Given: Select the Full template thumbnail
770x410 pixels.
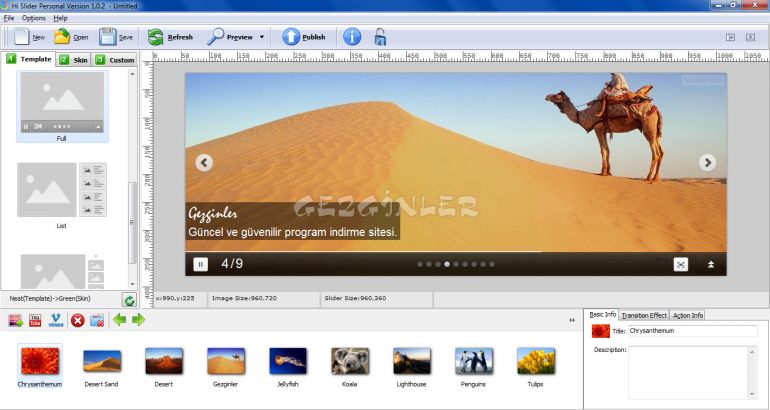Looking at the screenshot, I should tap(62, 106).
